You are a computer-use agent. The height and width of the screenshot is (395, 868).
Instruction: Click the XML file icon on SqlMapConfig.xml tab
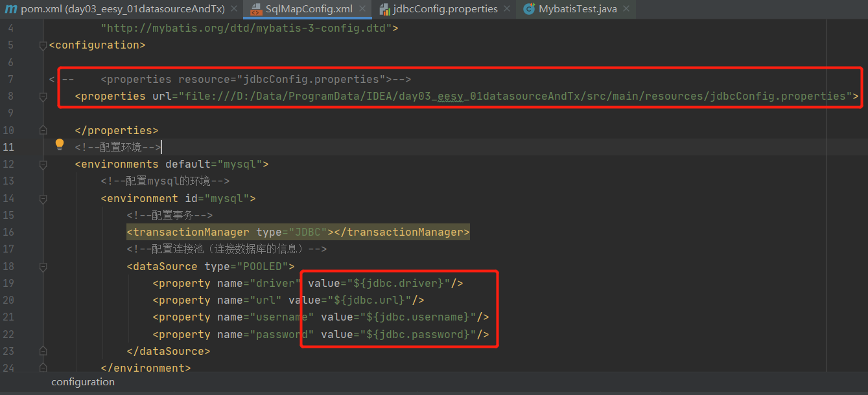click(255, 10)
